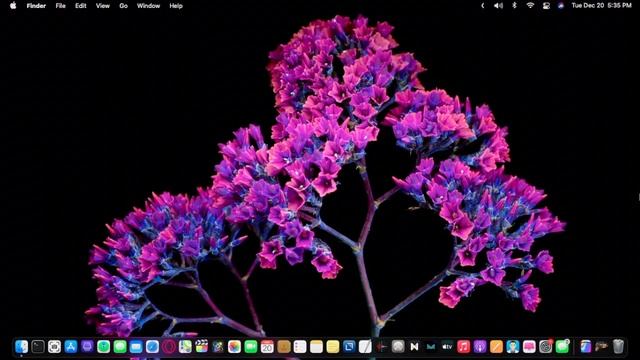Launch the white N Notion icon
This screenshot has height=360, width=640.
(414, 347)
